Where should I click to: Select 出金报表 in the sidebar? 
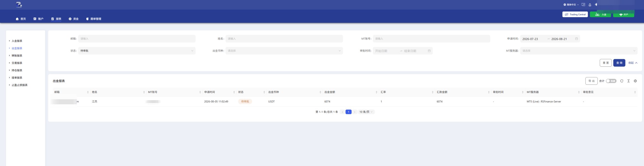17,48
